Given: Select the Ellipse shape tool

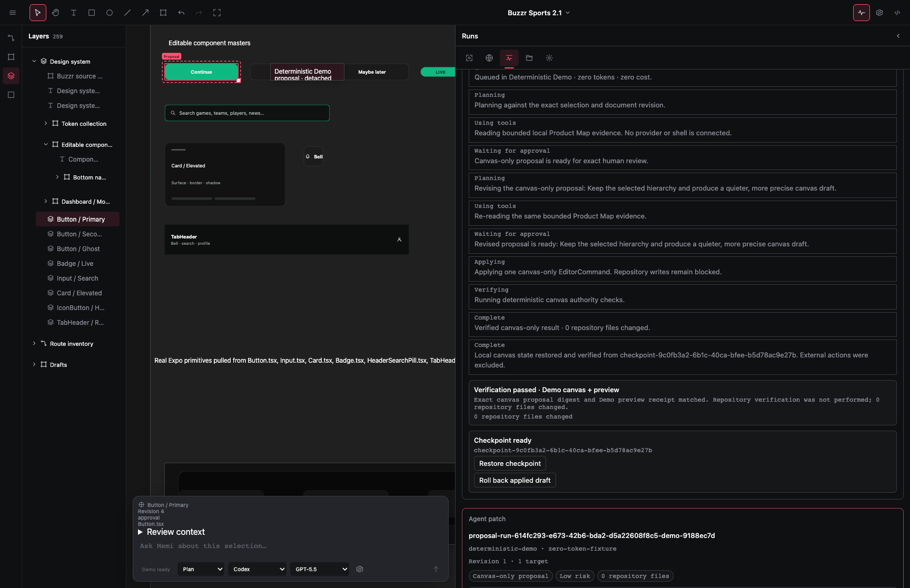Looking at the screenshot, I should [110, 13].
